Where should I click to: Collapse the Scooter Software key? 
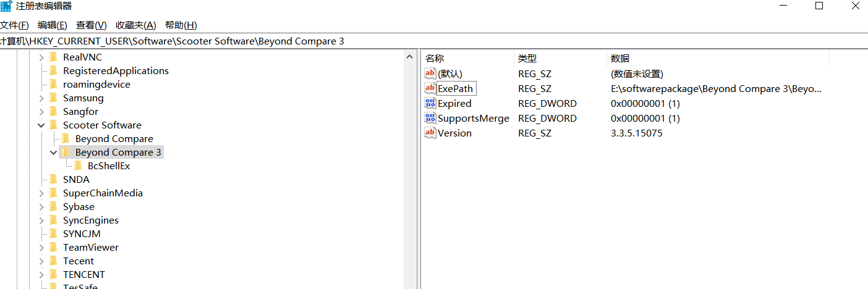(x=41, y=125)
